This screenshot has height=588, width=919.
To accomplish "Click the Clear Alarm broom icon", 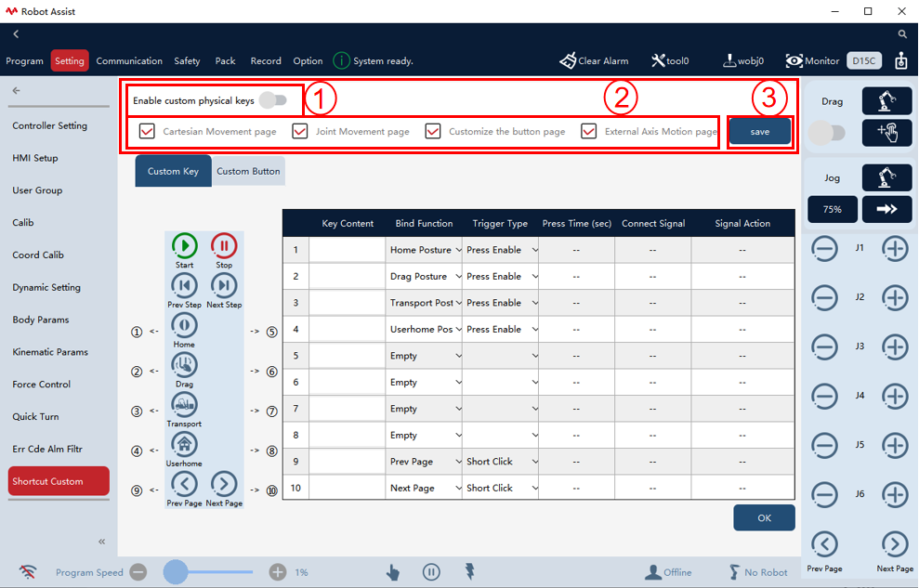I will point(568,60).
